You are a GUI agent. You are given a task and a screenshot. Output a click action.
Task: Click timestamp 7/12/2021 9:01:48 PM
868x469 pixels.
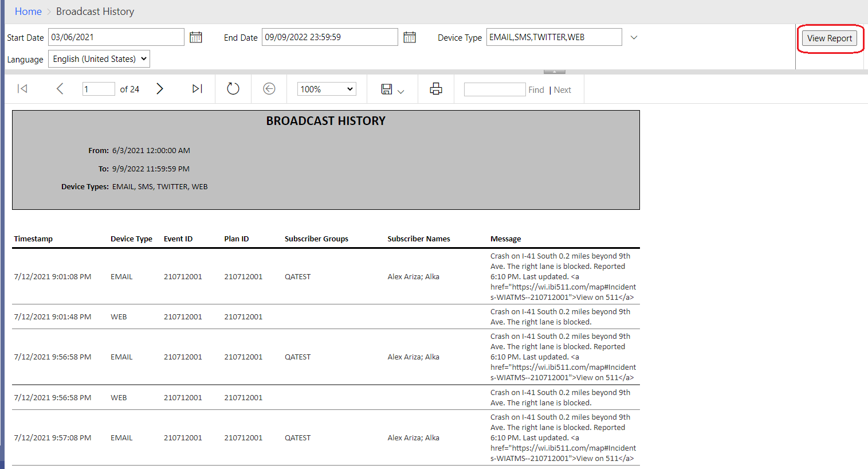tap(53, 317)
